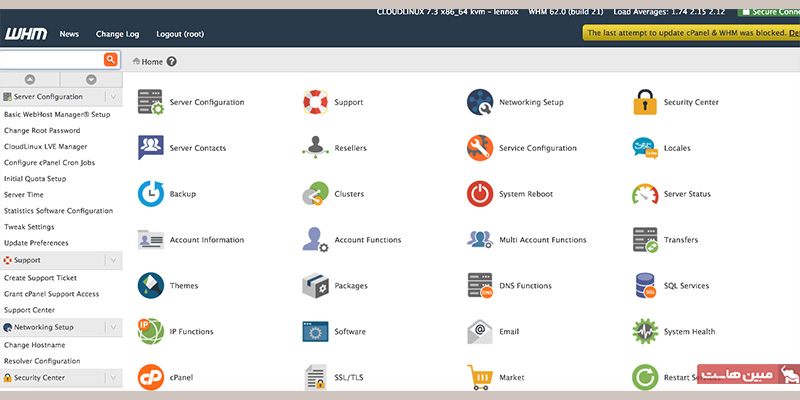Open the Backup icon

click(150, 193)
